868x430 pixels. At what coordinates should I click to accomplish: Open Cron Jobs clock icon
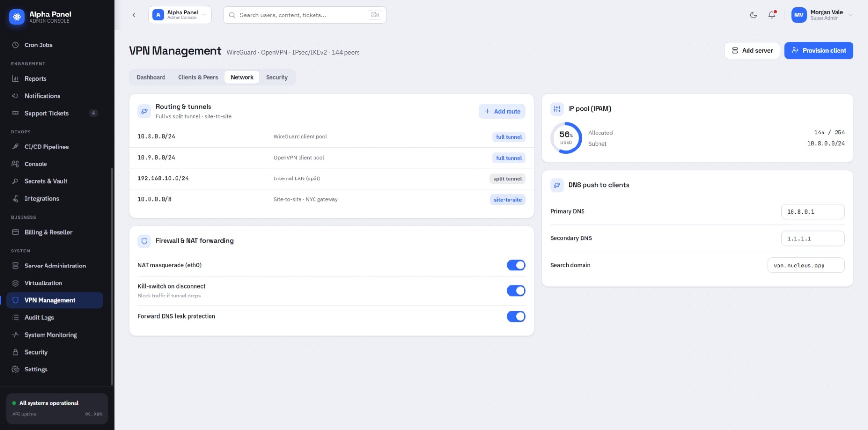[x=15, y=45]
